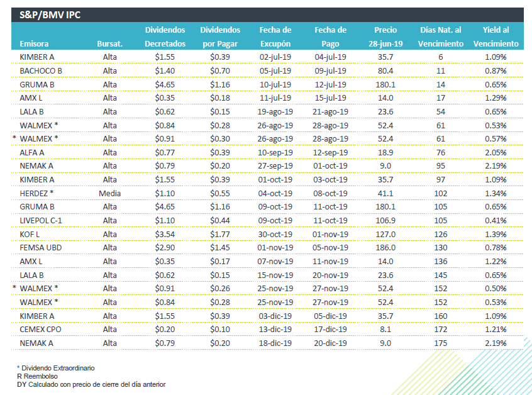Select the "Dividendos Decretados" column header
The height and width of the screenshot is (395, 532).
[x=165, y=36]
